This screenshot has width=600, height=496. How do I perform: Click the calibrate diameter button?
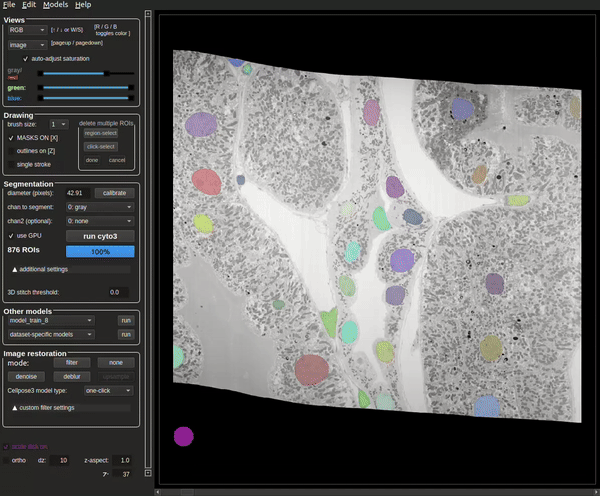pos(113,192)
